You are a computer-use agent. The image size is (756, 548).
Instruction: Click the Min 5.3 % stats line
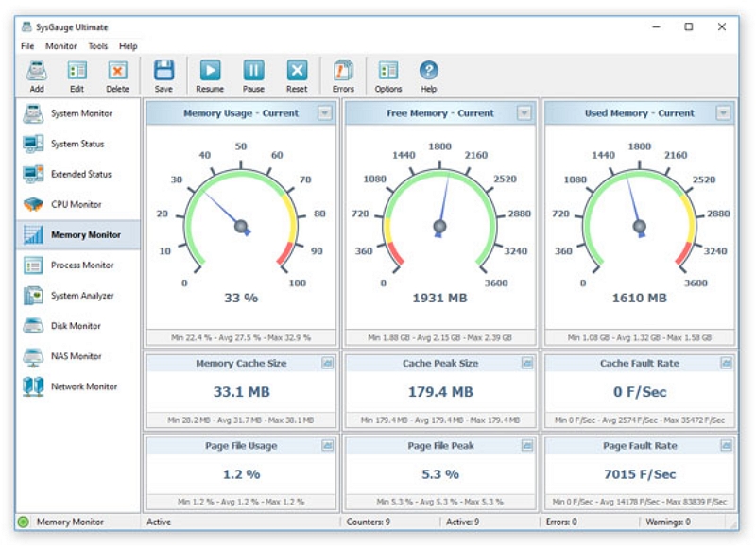tap(439, 502)
